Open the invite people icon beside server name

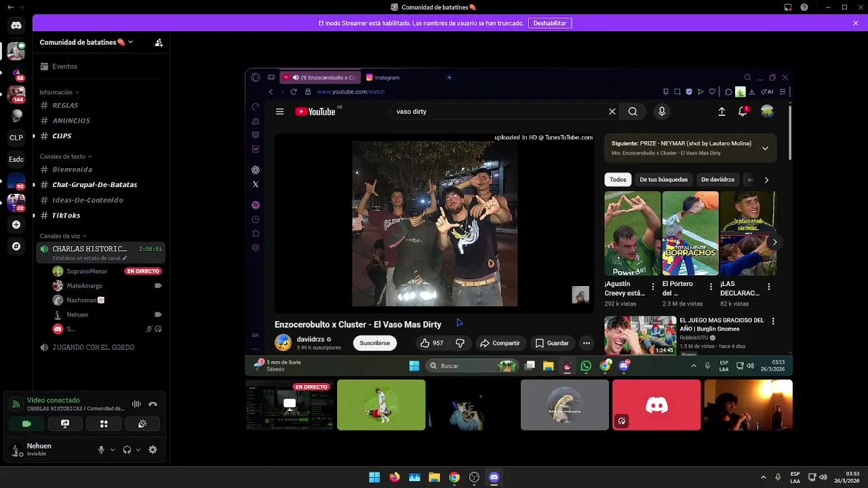click(x=159, y=42)
